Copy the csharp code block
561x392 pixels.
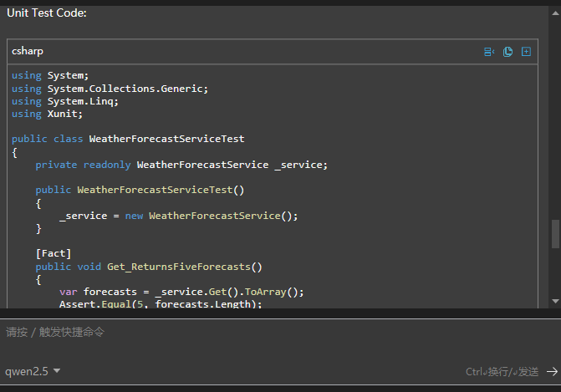tap(507, 52)
